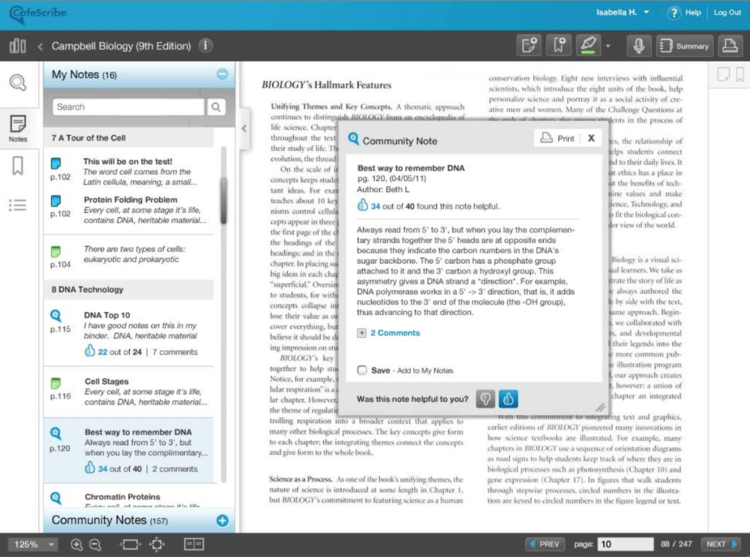The height and width of the screenshot is (557, 750).
Task: Open the library bookshelf icon
Action: 18,46
